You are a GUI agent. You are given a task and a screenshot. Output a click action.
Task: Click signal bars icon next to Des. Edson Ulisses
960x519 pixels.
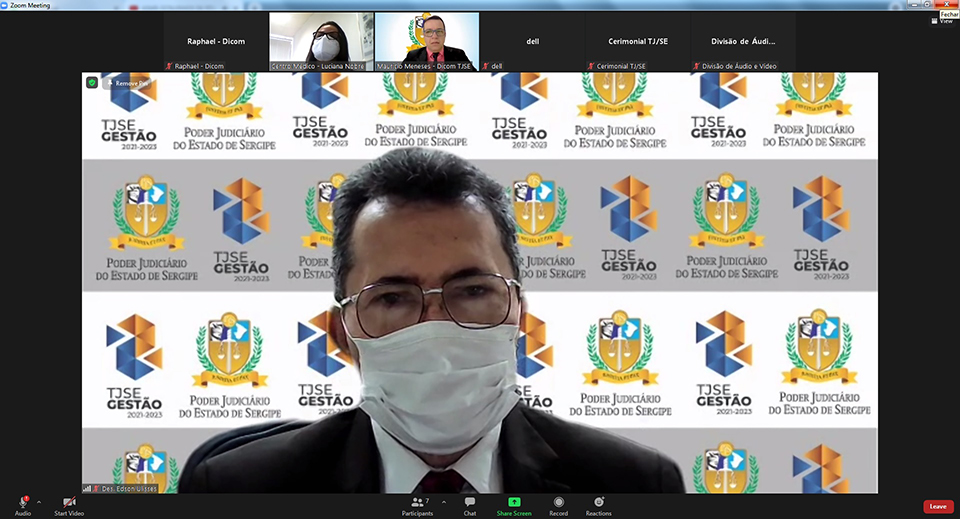[x=87, y=488]
